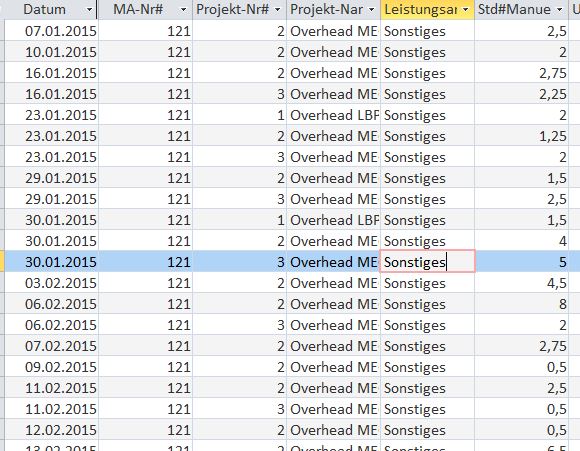Click the hours cell with value 8
580x451 pixels.
pyautogui.click(x=522, y=304)
